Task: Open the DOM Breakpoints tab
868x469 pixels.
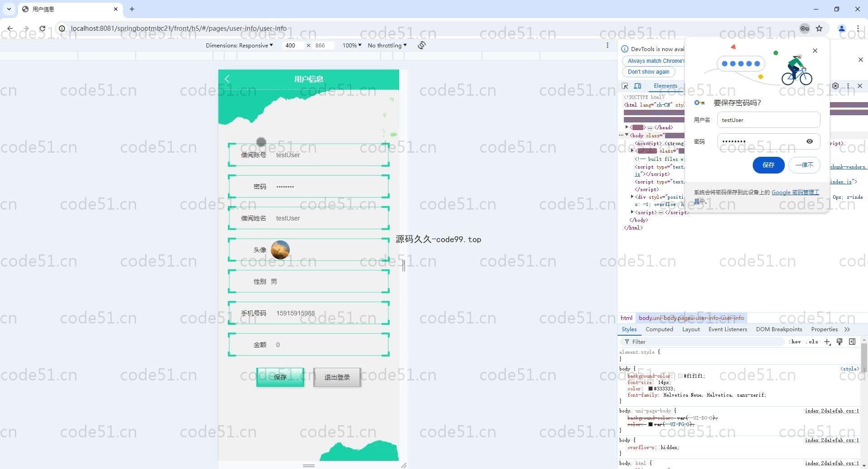Action: click(779, 329)
